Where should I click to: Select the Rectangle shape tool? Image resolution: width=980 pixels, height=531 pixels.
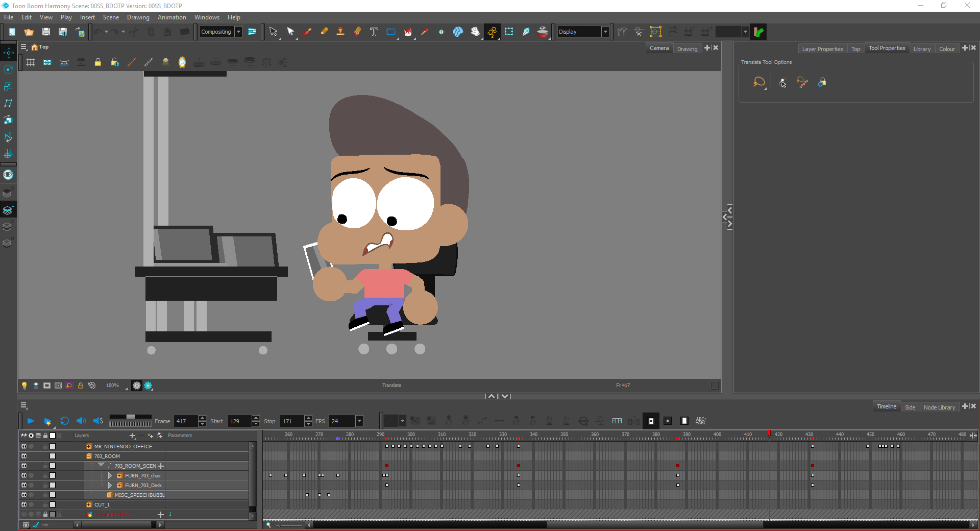[391, 32]
